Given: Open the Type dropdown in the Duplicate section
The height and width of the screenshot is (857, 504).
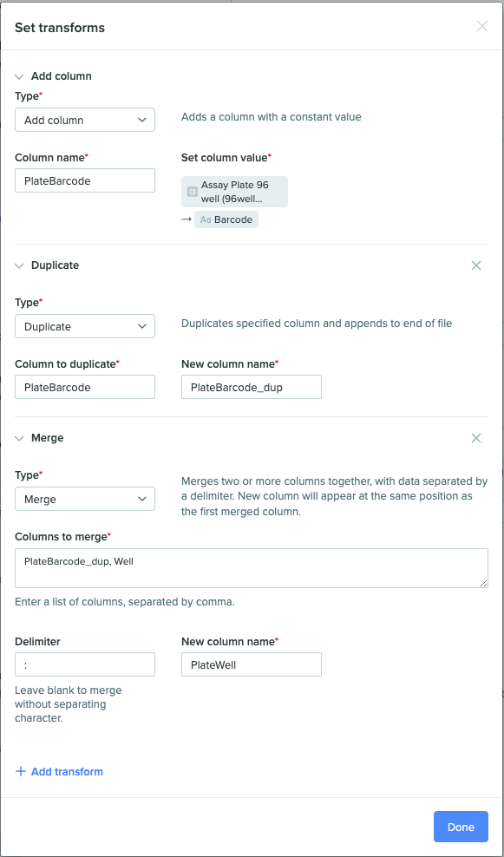Looking at the screenshot, I should point(84,325).
